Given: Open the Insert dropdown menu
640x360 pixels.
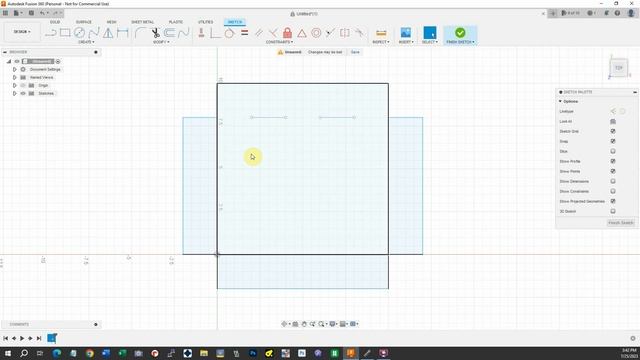Looking at the screenshot, I should pos(406,42).
